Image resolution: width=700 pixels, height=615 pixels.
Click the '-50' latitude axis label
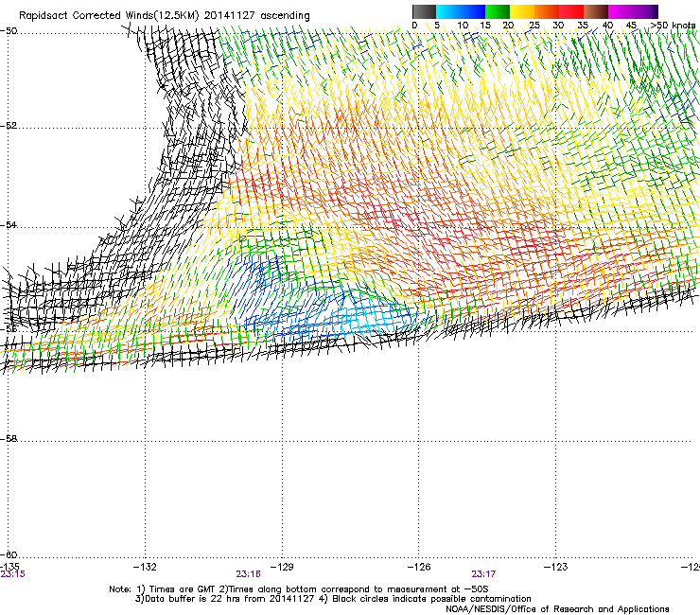pos(9,31)
